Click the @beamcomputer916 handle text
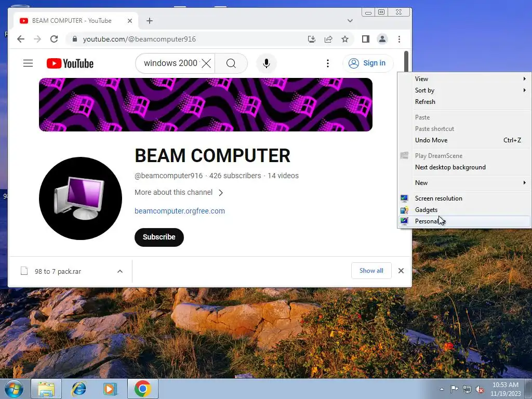 tap(169, 176)
